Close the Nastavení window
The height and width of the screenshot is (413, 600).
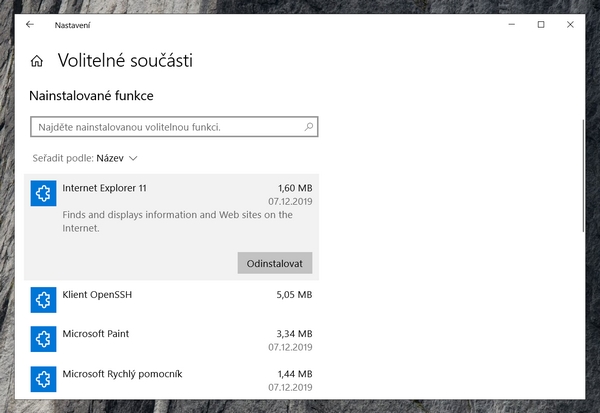tap(570, 24)
